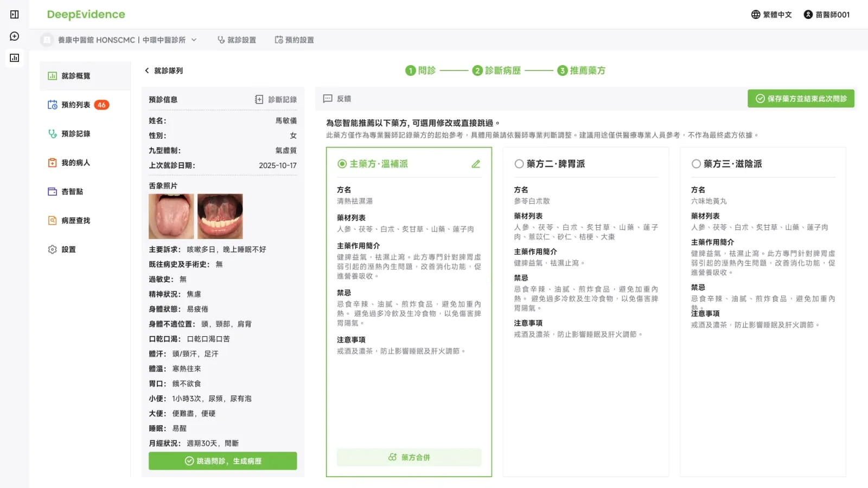
Task: Jump to step 2 診斷病歷
Action: pos(496,70)
